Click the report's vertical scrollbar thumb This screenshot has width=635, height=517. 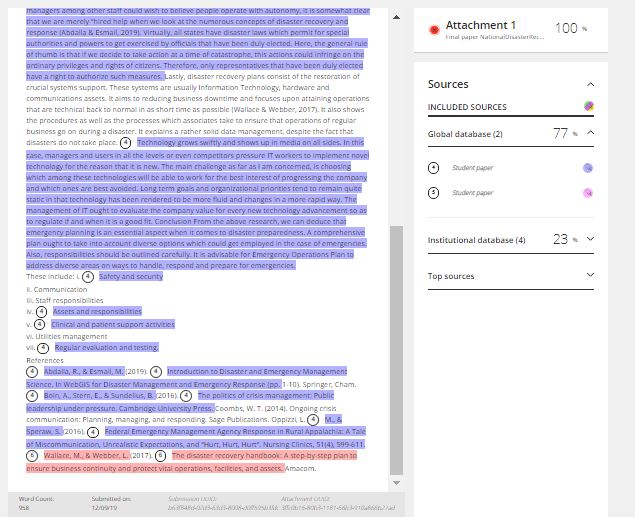tap(396, 350)
